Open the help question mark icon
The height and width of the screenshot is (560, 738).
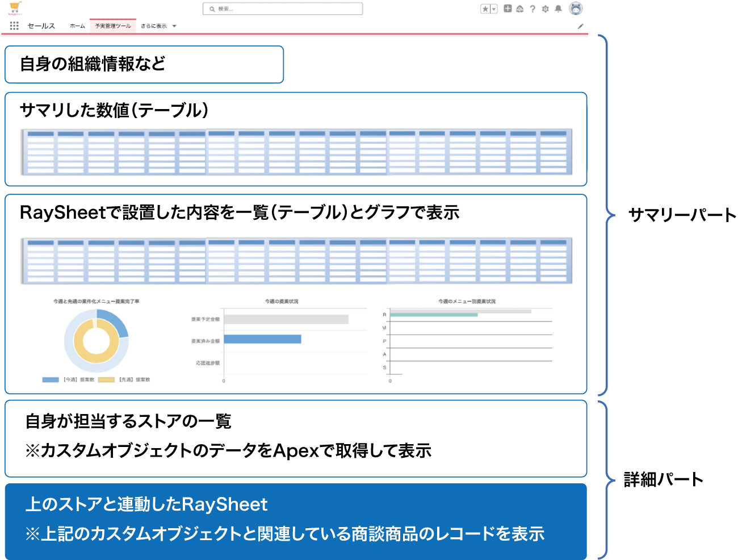click(532, 9)
